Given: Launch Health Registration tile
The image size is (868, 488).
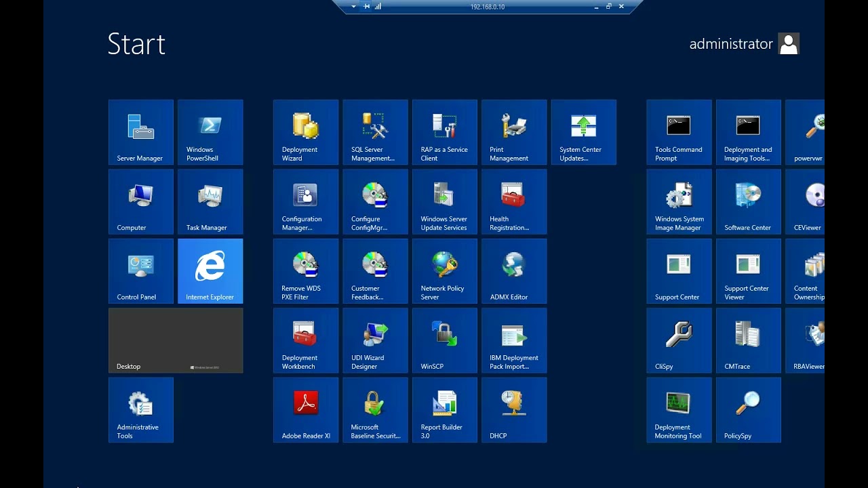Looking at the screenshot, I should (x=514, y=202).
